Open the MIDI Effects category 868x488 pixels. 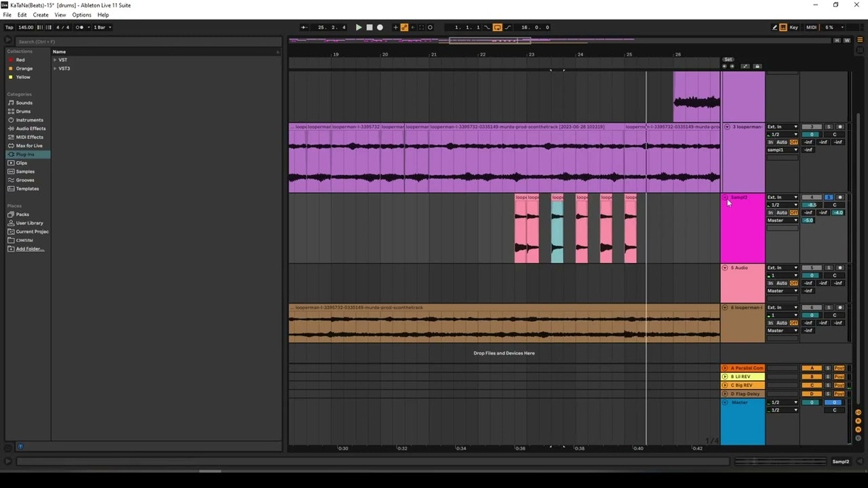(x=29, y=137)
